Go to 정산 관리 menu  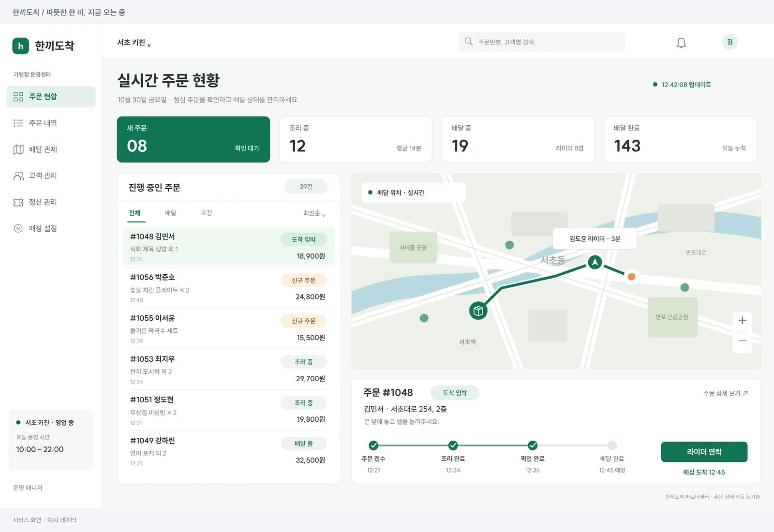tap(51, 202)
